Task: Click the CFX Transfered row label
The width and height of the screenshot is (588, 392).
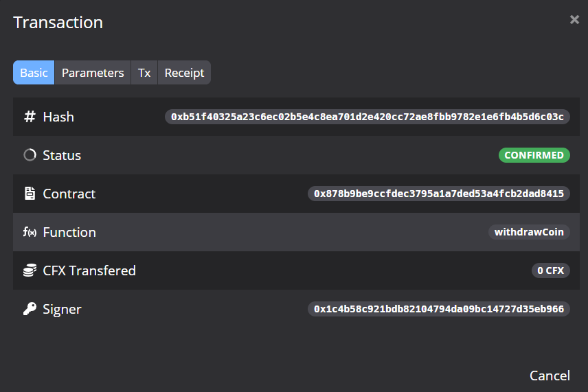Action: [x=89, y=270]
